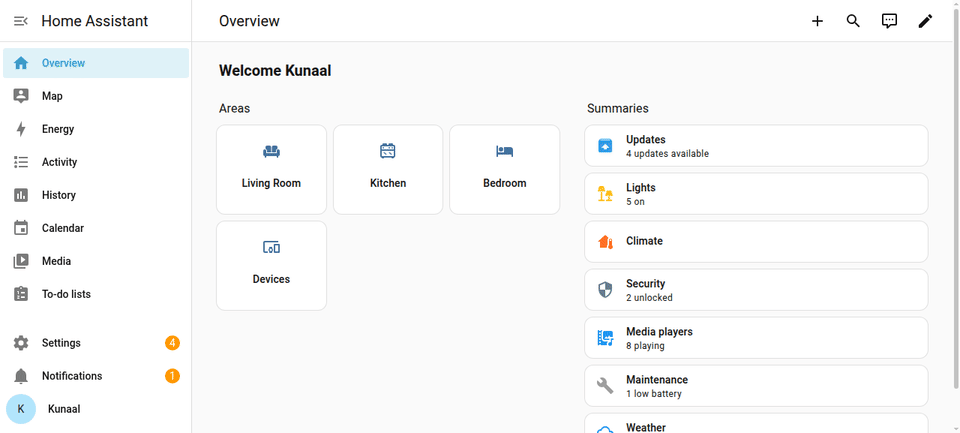
Task: Click the "1 low battery" text
Action: (653, 394)
